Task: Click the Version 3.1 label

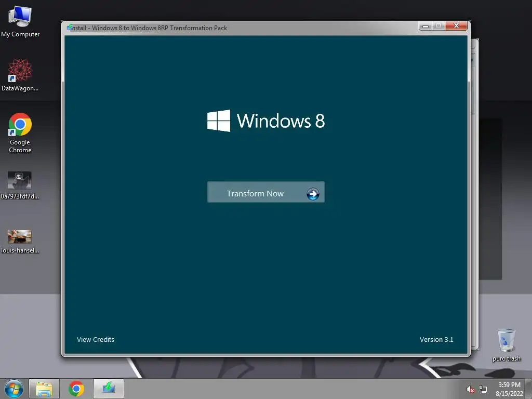Action: pyautogui.click(x=436, y=339)
